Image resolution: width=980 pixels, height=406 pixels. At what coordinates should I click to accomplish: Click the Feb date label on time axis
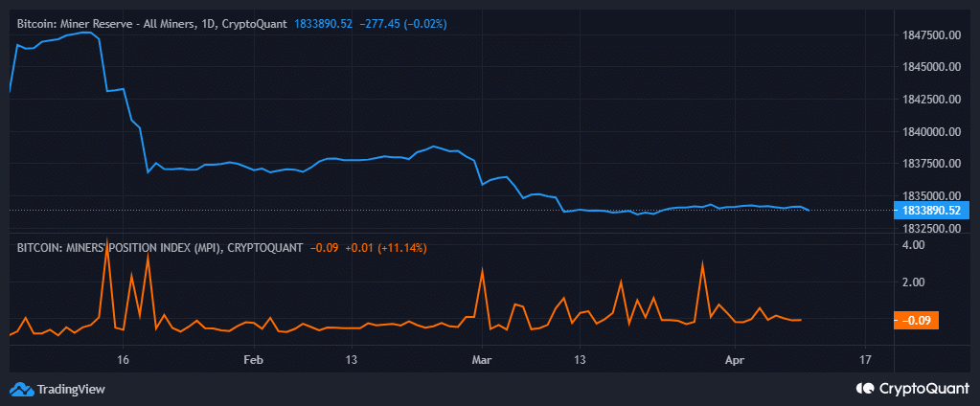[x=252, y=360]
